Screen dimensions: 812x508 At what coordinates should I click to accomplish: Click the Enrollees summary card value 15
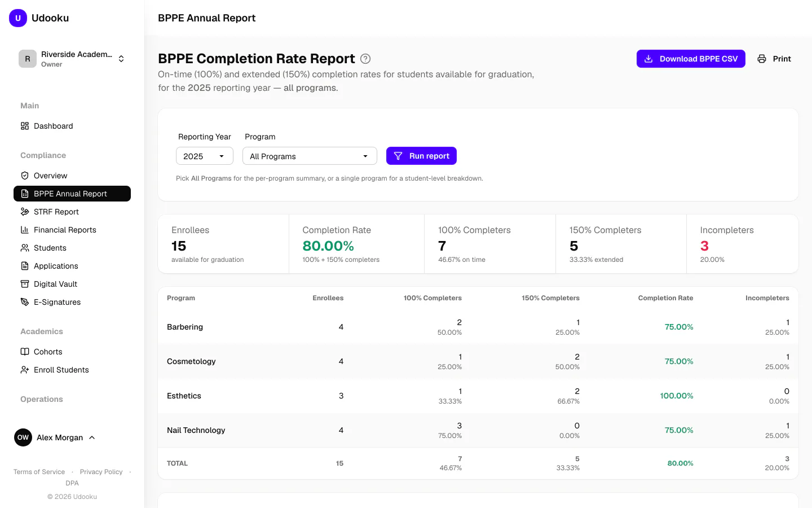[x=179, y=246]
